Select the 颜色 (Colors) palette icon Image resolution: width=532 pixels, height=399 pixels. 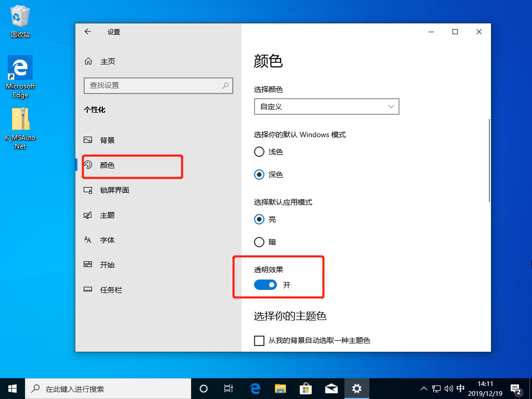pyautogui.click(x=88, y=165)
